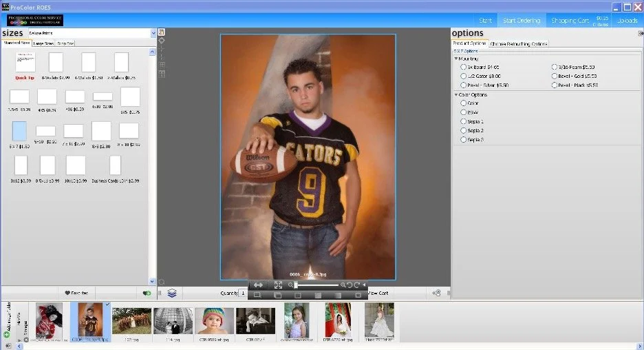Select the 8-Wallets print size
Viewport: 644px width, 350px height.
[x=56, y=62]
